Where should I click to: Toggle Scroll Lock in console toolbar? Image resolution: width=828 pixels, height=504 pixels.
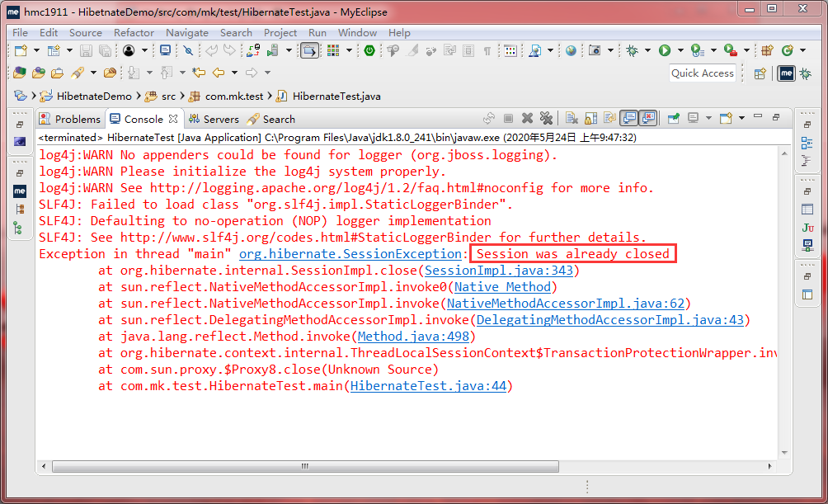pyautogui.click(x=591, y=118)
